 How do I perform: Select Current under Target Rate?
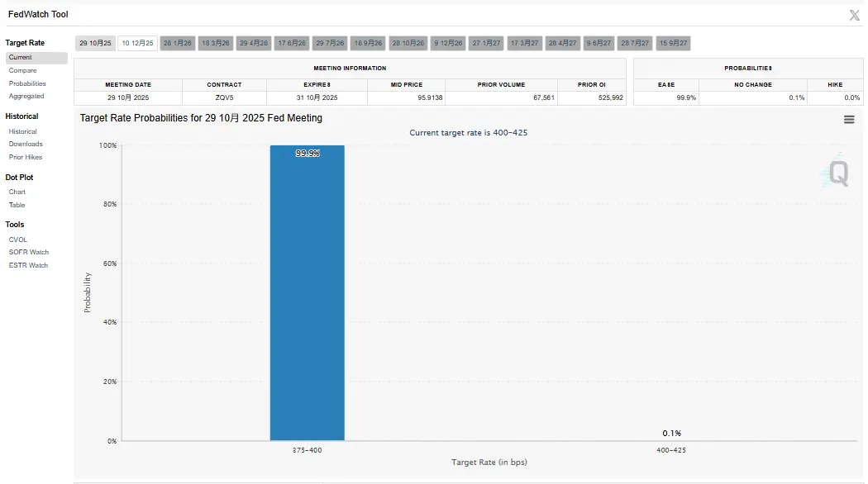coord(36,58)
